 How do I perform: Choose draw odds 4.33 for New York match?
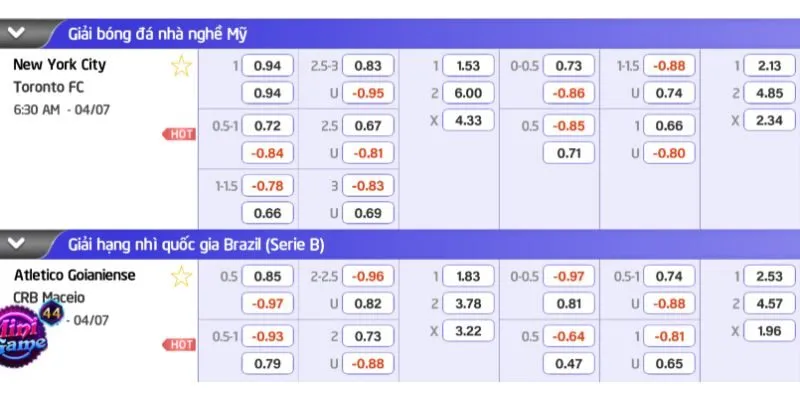468,120
